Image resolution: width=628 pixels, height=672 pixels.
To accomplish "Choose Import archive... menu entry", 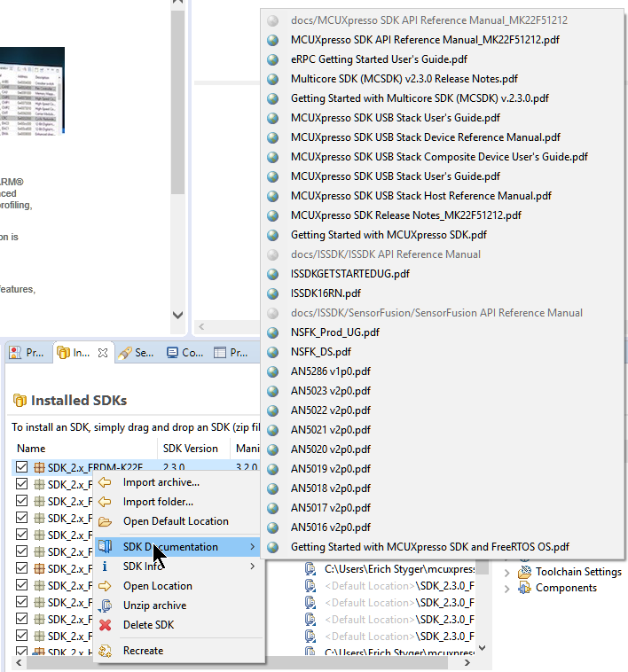I will 161,482.
